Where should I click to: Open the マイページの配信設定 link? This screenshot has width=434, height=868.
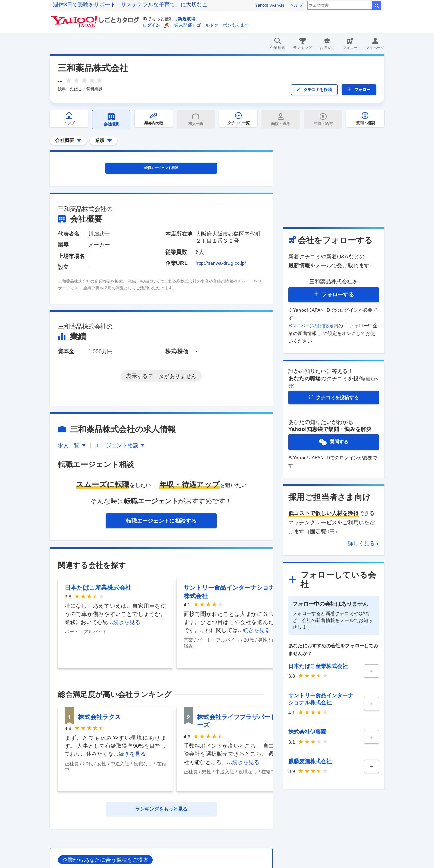[313, 325]
